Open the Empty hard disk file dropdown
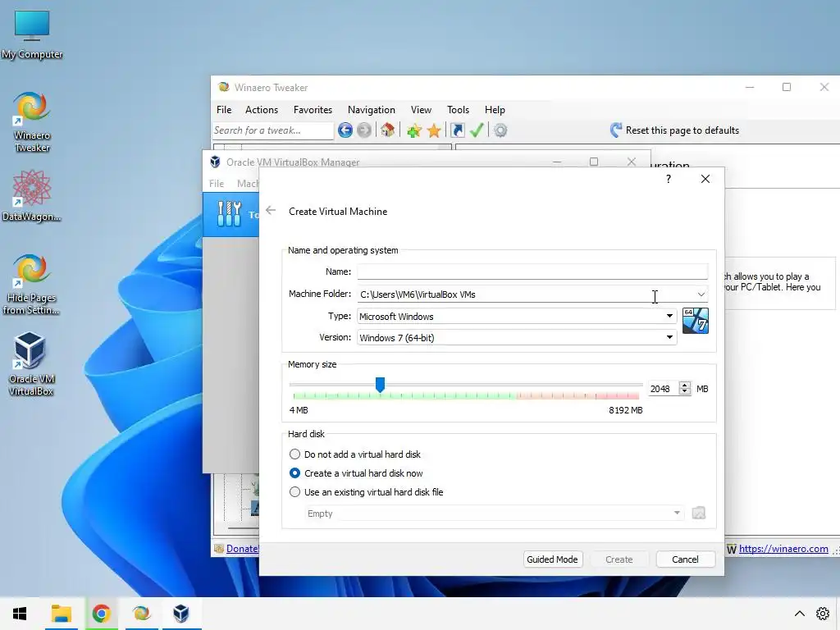840x630 pixels. [x=495, y=514]
